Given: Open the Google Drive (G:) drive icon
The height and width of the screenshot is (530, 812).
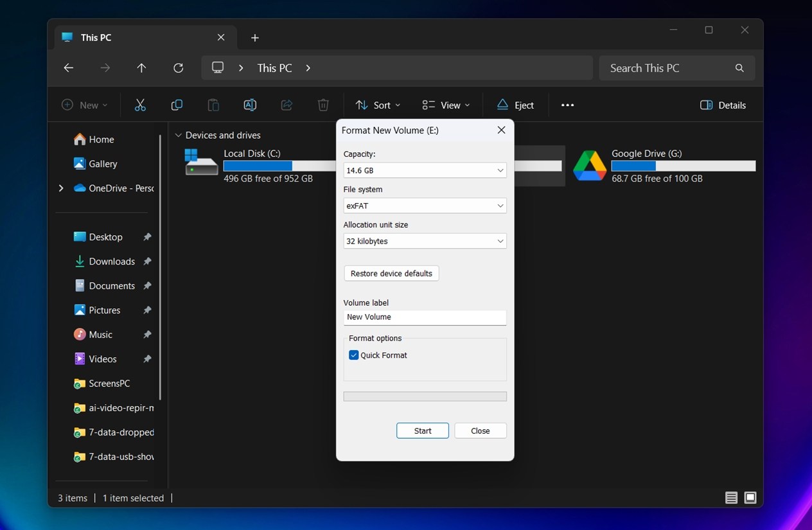Looking at the screenshot, I should click(590, 166).
